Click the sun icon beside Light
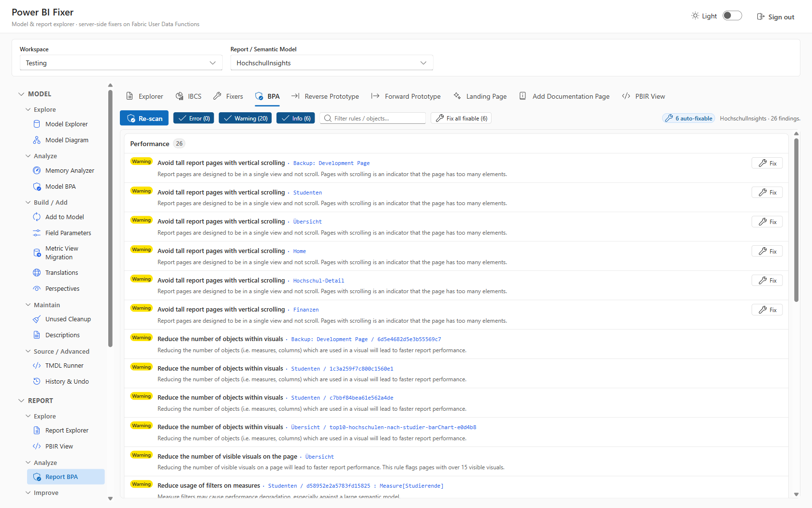The image size is (812, 508). [695, 16]
